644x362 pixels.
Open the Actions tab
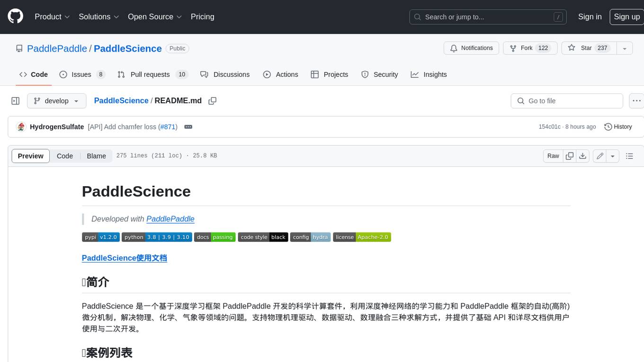(280, 74)
